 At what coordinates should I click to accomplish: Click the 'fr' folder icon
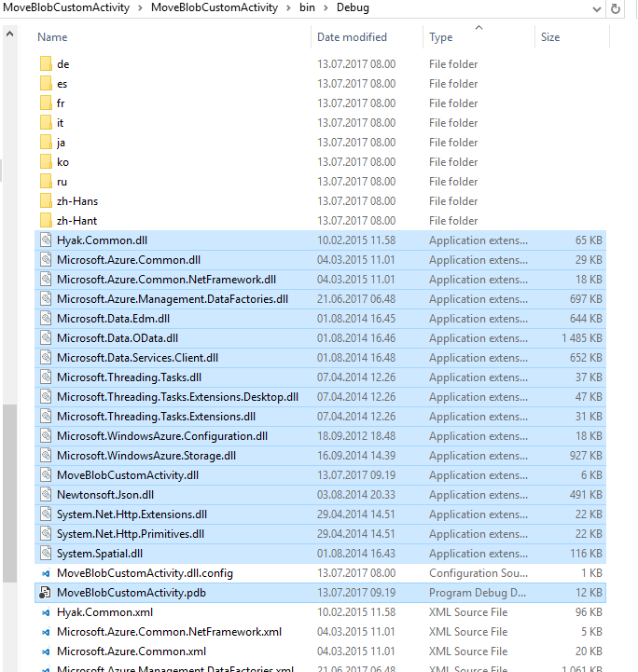click(46, 103)
